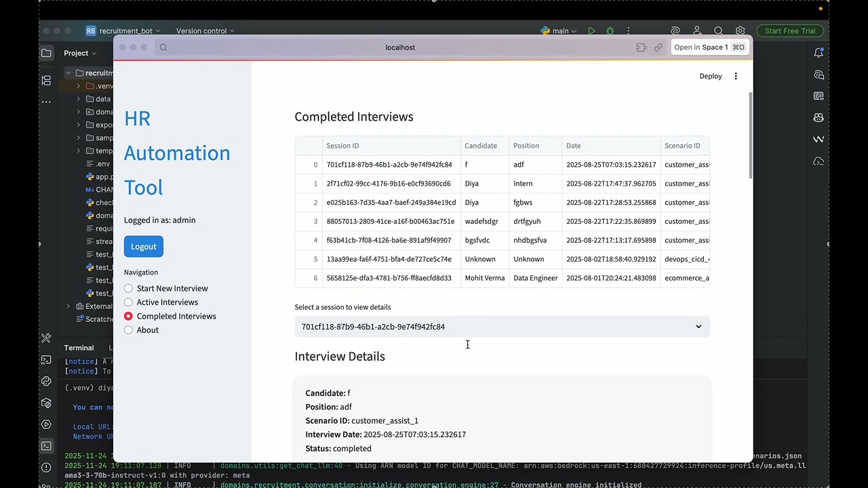Viewport: 868px width, 488px height.
Task: Click the date 2025-08-22T17:47:37.962705
Action: click(x=612, y=184)
